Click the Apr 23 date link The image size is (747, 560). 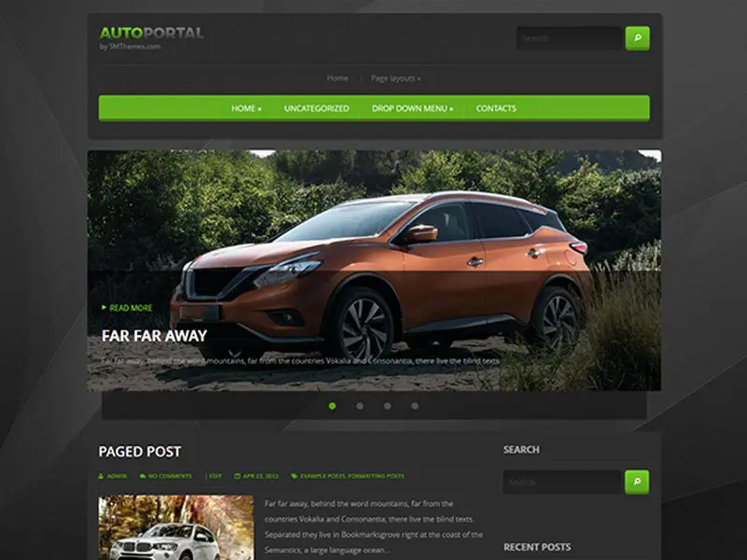[261, 476]
